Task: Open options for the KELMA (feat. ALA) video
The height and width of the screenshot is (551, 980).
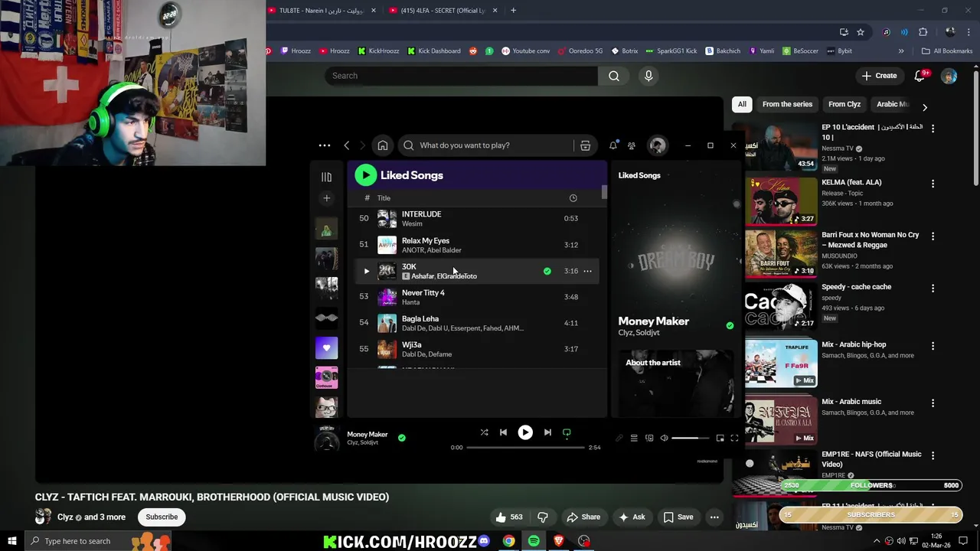Action: 933,184
